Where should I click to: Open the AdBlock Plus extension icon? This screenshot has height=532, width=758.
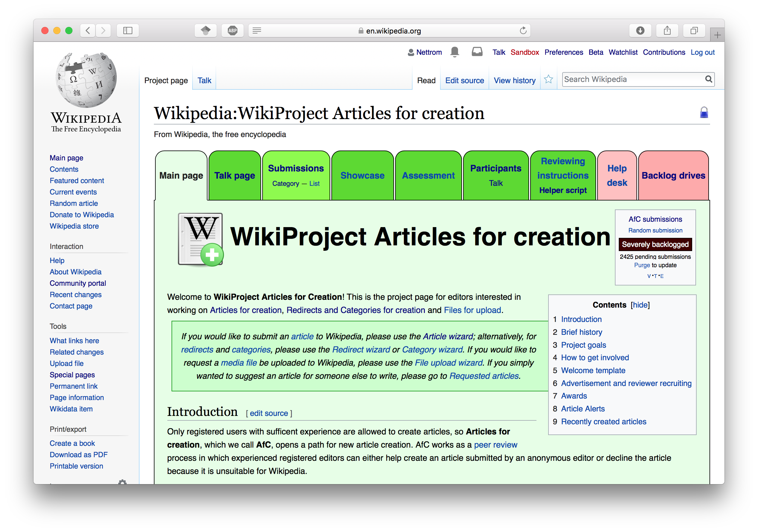[232, 31]
